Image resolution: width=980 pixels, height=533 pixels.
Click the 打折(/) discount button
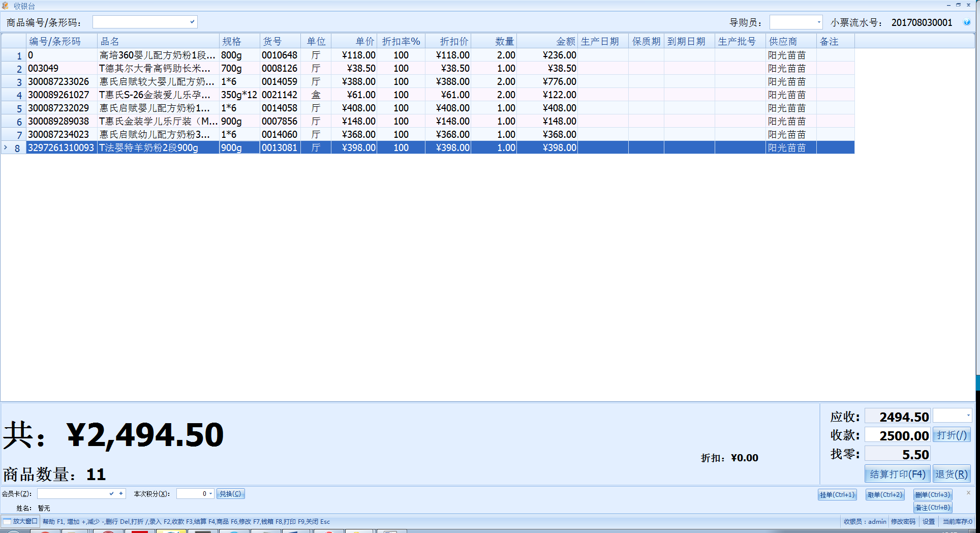tap(952, 435)
